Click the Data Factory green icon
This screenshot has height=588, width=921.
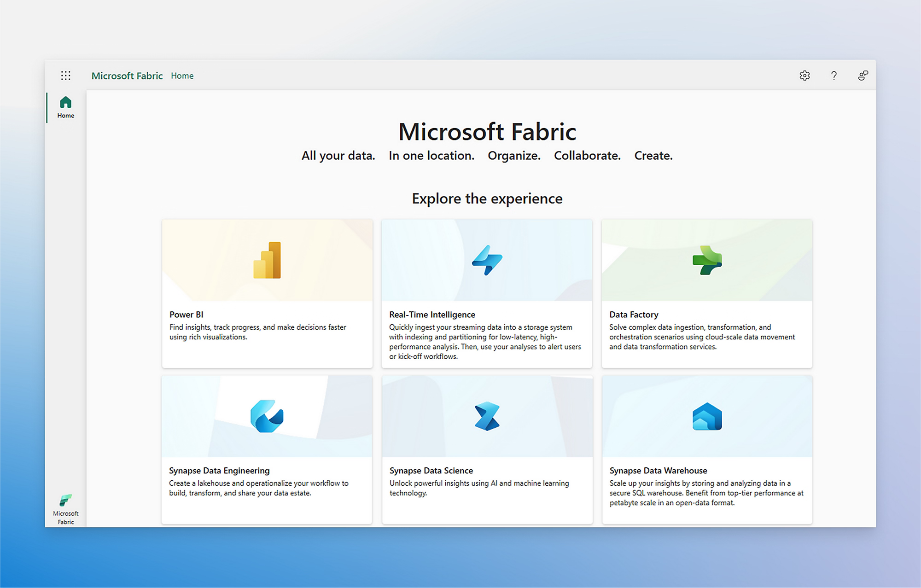pos(707,260)
